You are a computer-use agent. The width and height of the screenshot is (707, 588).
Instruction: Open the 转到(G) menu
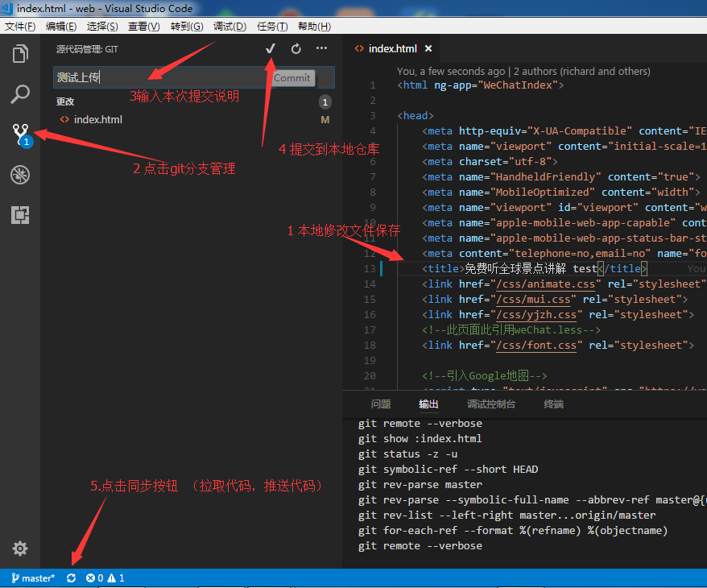pyautogui.click(x=187, y=26)
